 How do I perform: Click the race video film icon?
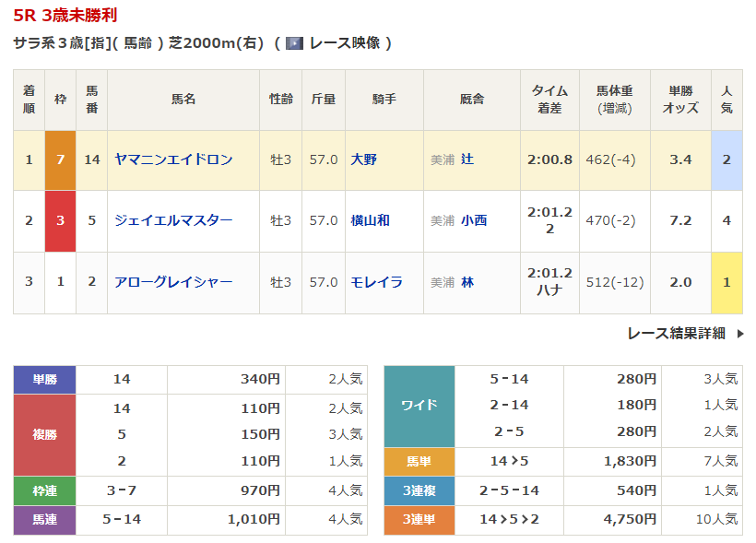(294, 43)
